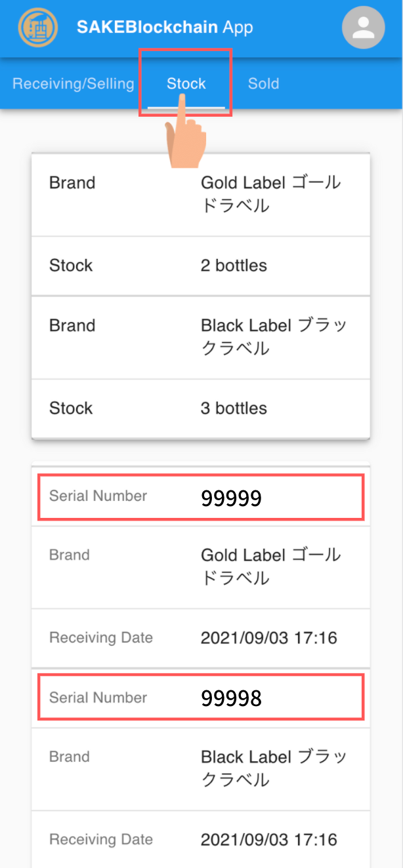403x868 pixels.
Task: Click the 99998 serial number value
Action: click(231, 700)
